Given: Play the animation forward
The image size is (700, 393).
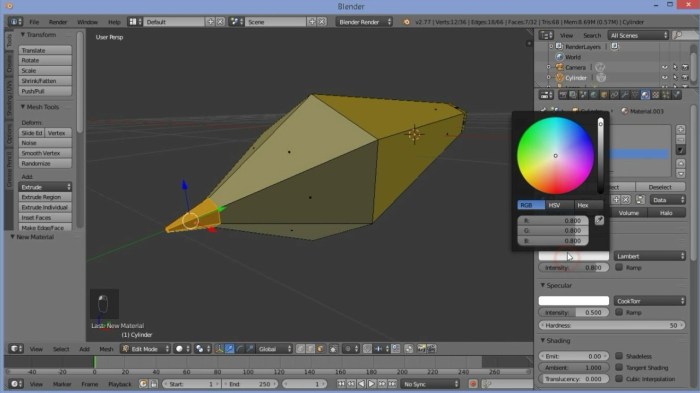Looking at the screenshot, I should [371, 384].
